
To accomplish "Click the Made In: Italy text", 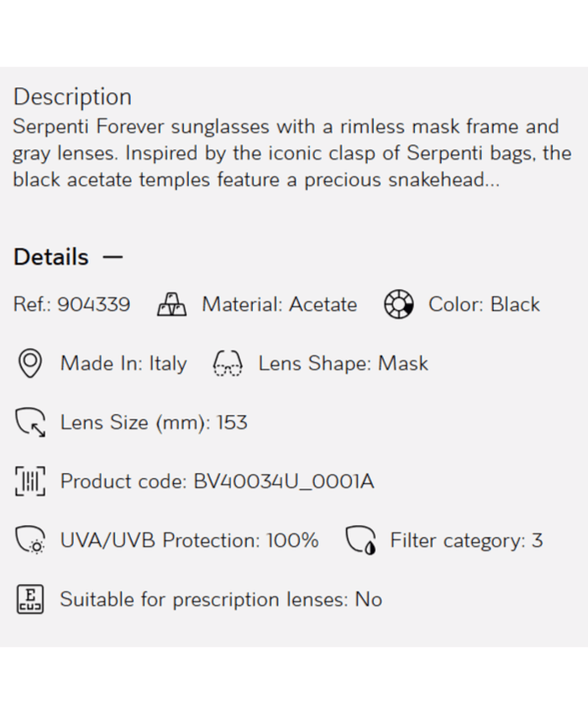I will pos(123,364).
